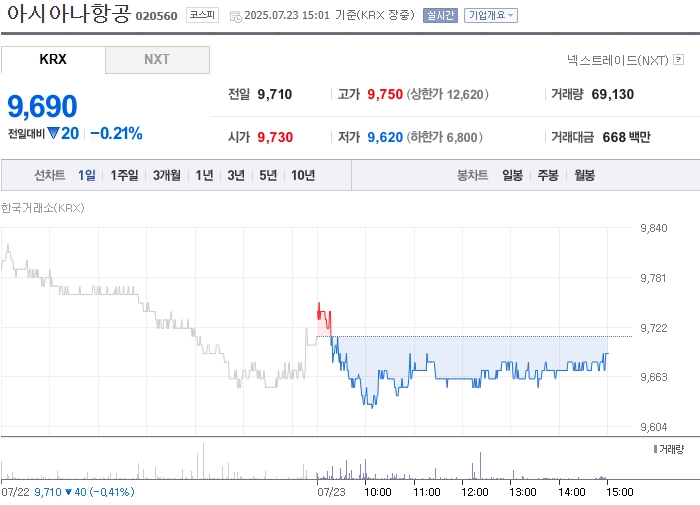The image size is (700, 505).
Task: Open the 기업개요 dropdown
Action: (x=491, y=16)
